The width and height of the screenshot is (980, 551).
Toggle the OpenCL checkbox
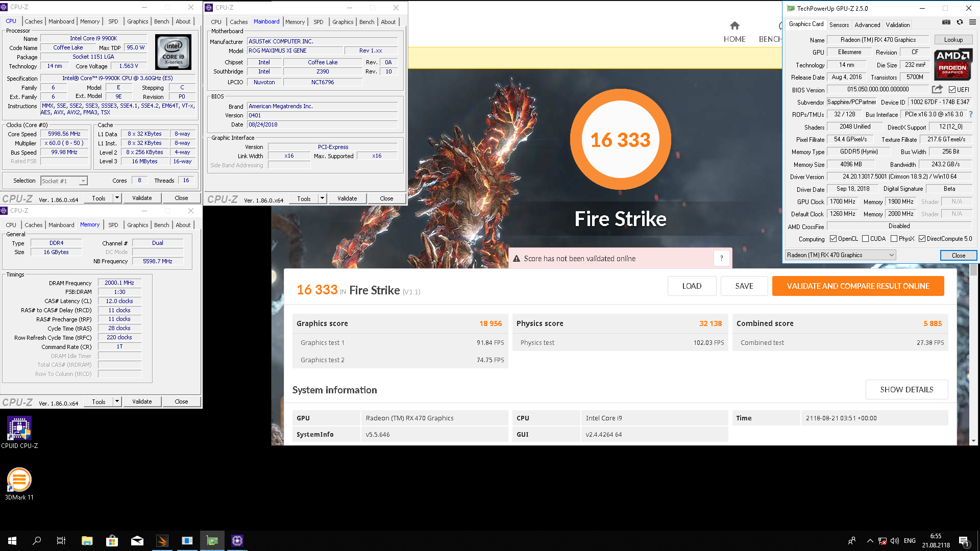pyautogui.click(x=834, y=239)
